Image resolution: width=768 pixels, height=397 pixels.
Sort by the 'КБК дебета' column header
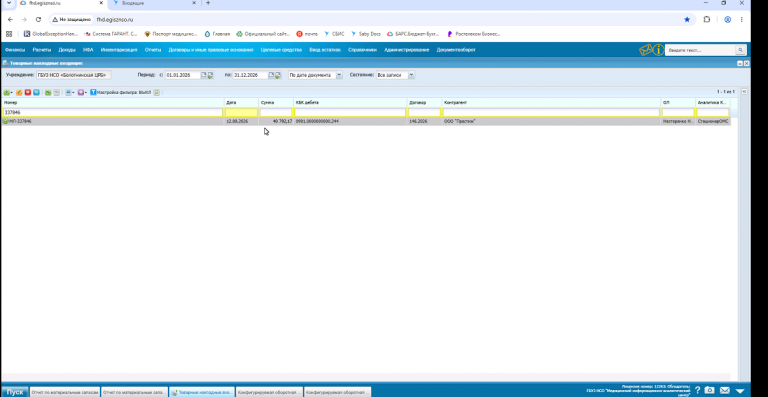(x=350, y=103)
